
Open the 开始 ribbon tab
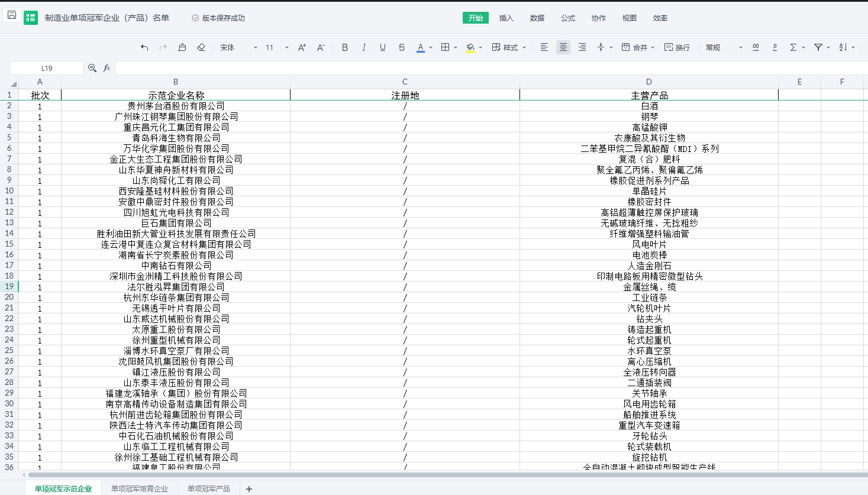(x=476, y=18)
